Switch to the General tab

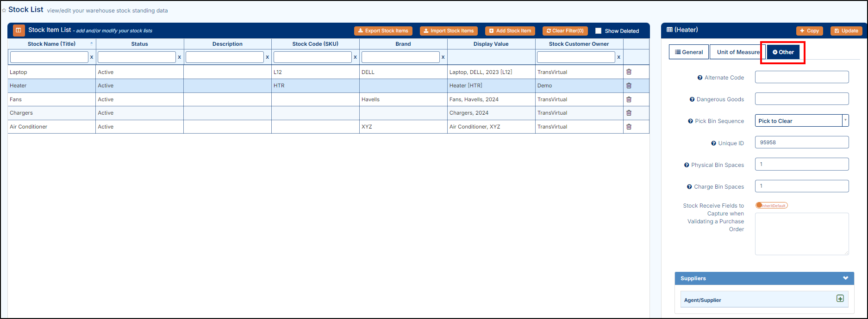point(689,52)
